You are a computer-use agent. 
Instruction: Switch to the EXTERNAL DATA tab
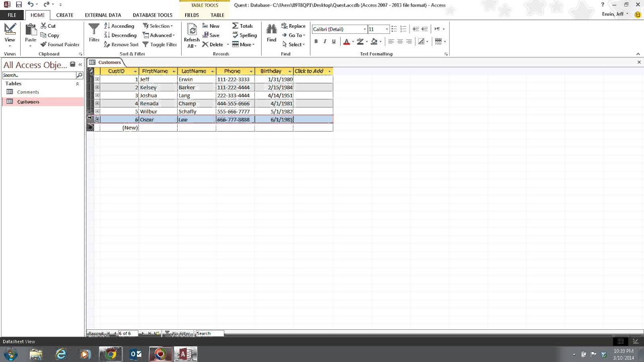tap(103, 15)
